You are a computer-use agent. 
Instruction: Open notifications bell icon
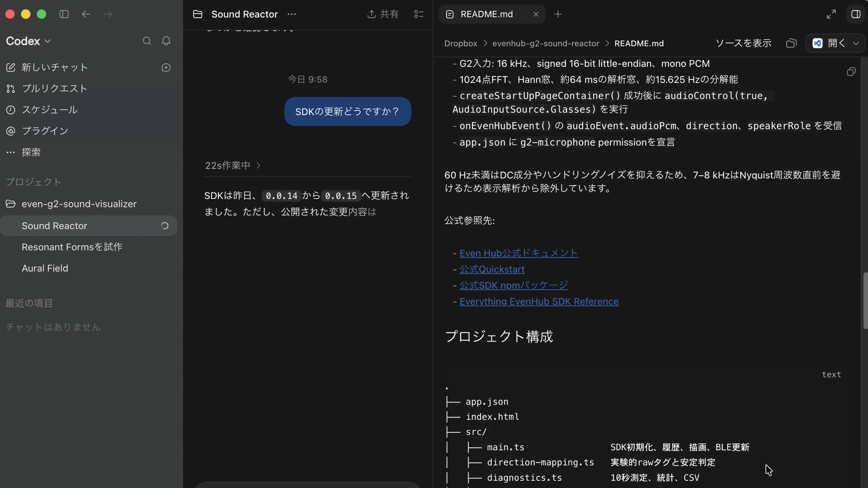coord(166,41)
